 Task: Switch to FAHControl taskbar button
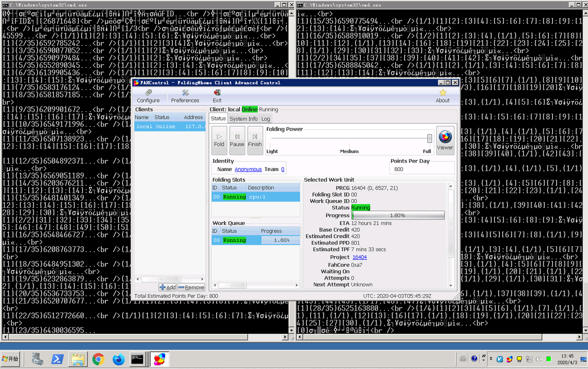[159, 359]
